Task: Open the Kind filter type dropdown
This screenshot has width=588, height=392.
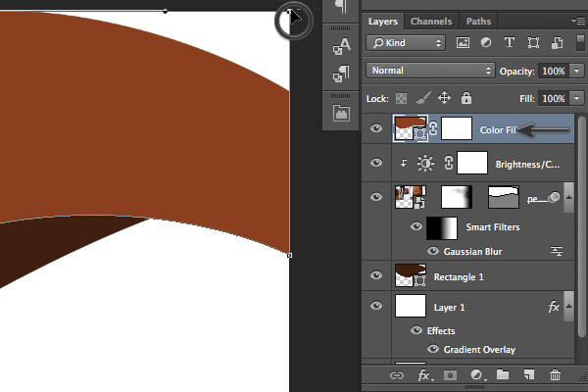Action: coord(406,43)
